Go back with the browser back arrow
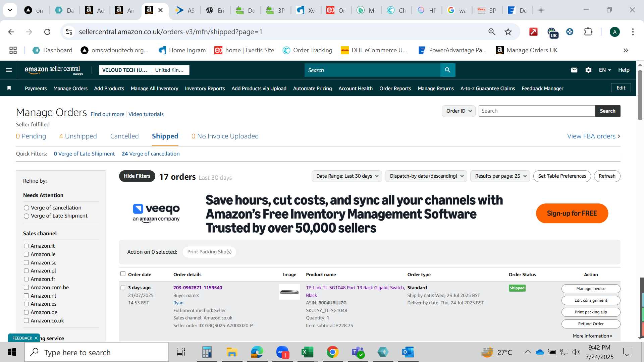 [11, 32]
